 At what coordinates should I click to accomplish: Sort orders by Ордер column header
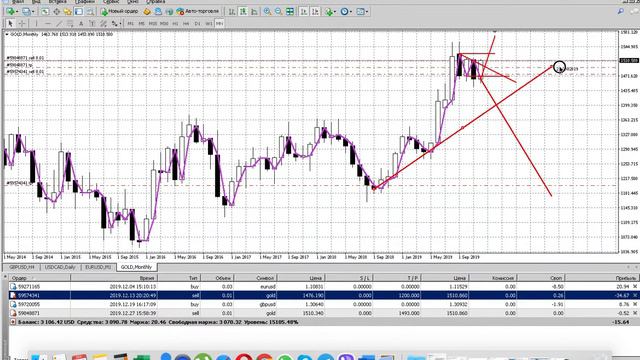pos(40,278)
